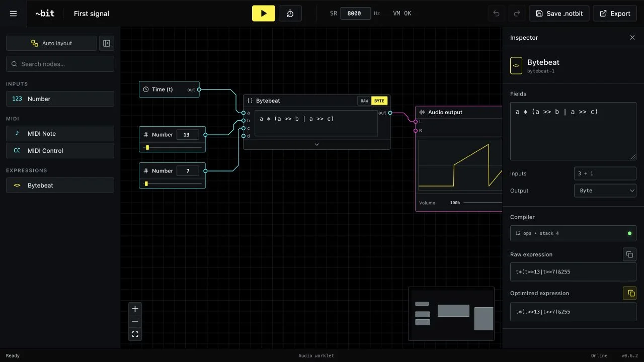Click input port c on Bytebeat node

[243, 128]
